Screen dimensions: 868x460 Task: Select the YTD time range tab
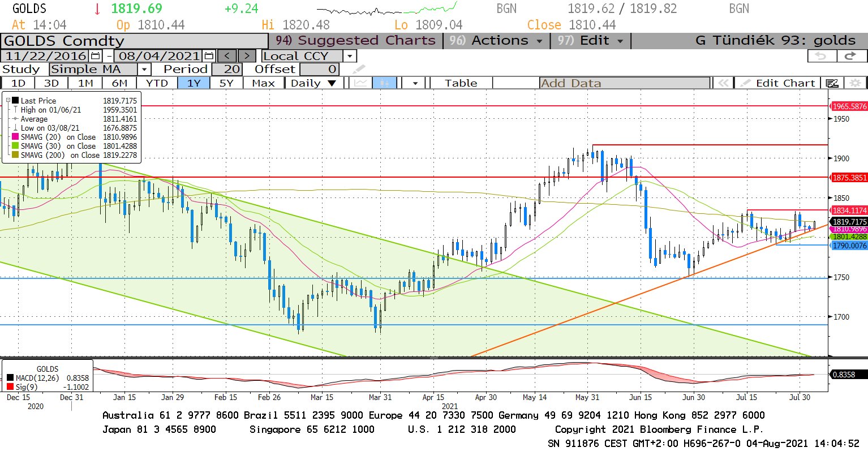[x=157, y=83]
